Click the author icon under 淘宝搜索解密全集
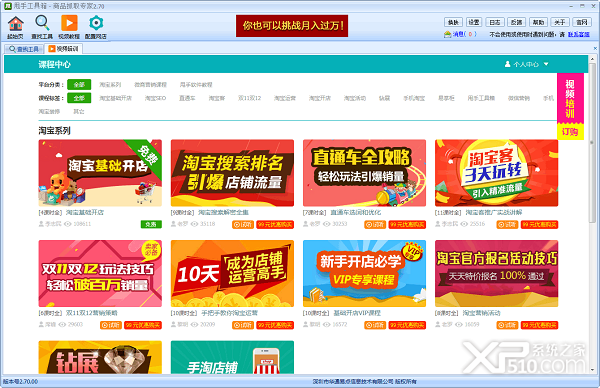The image size is (600, 388). pos(173,224)
